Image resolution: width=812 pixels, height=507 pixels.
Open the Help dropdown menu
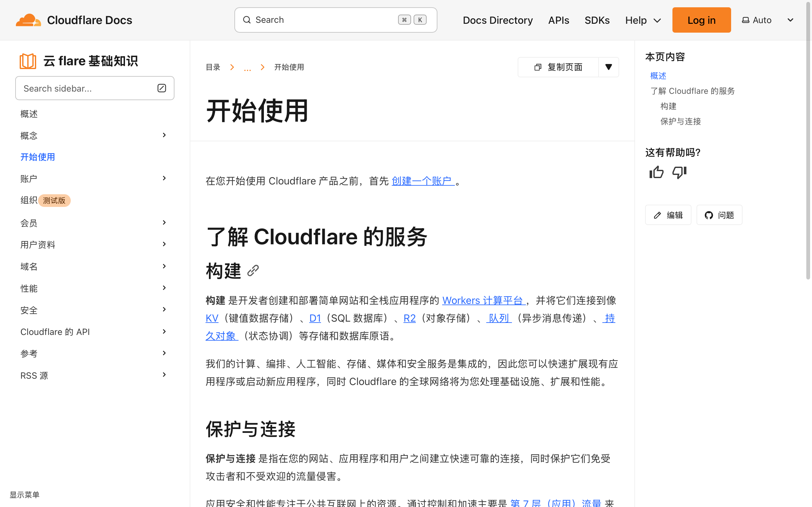pyautogui.click(x=643, y=20)
